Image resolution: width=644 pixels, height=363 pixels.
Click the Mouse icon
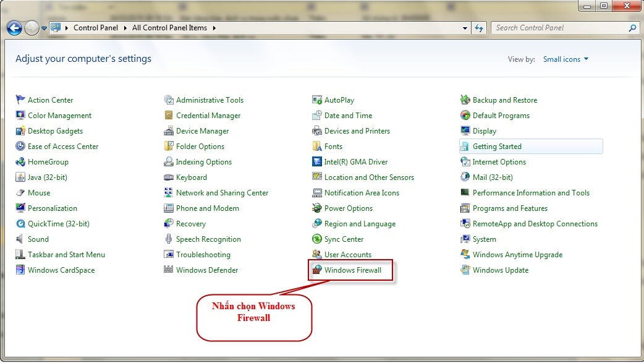pyautogui.click(x=20, y=192)
